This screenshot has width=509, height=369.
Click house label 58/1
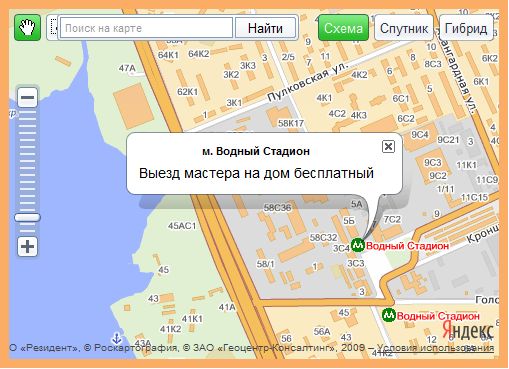click(265, 264)
